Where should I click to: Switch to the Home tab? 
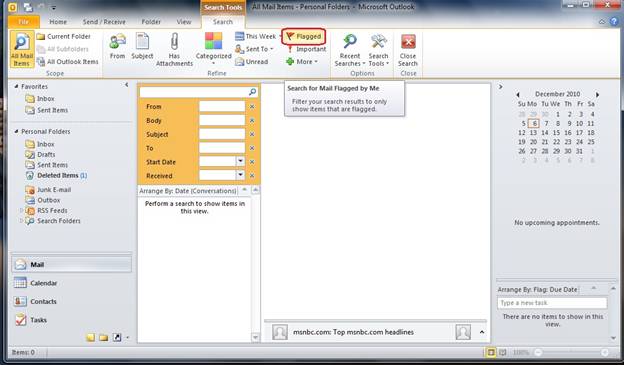click(58, 22)
